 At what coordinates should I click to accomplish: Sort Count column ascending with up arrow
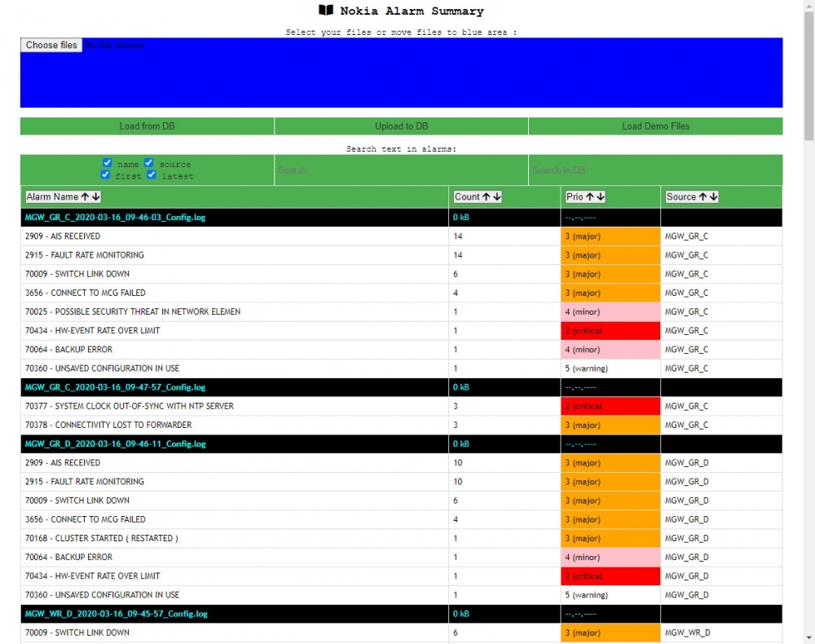pos(486,197)
